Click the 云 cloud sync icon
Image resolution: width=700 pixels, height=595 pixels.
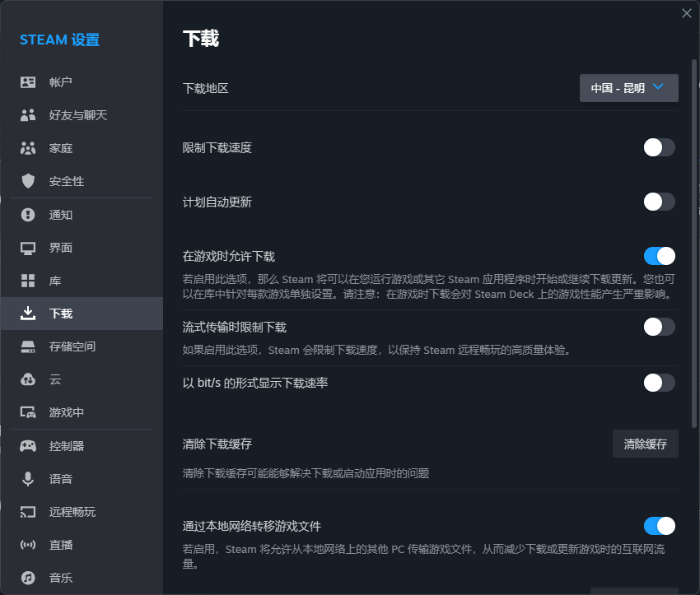coord(28,379)
